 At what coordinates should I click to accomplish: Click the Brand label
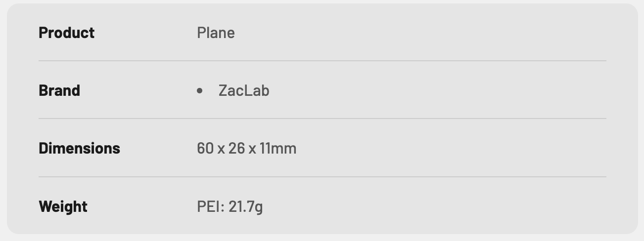click(59, 90)
